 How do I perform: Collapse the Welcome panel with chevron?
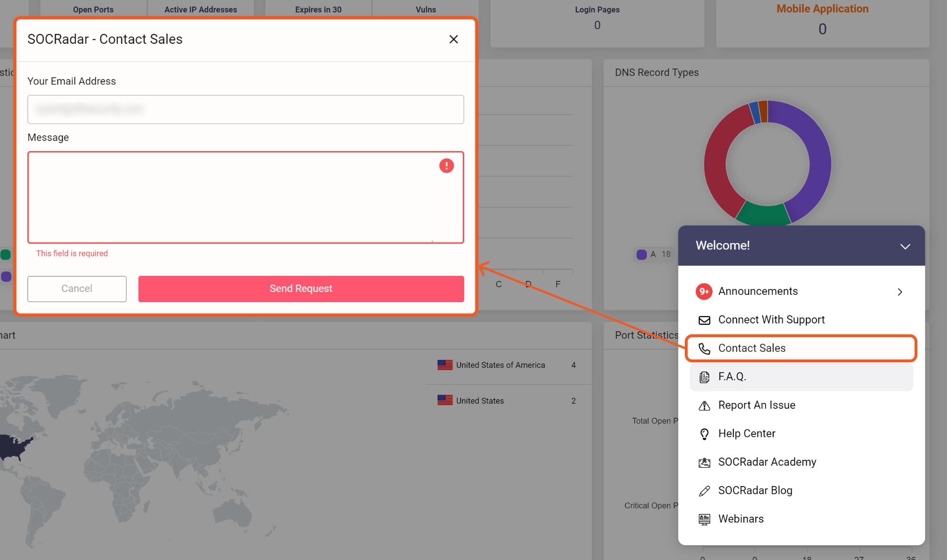pyautogui.click(x=905, y=246)
